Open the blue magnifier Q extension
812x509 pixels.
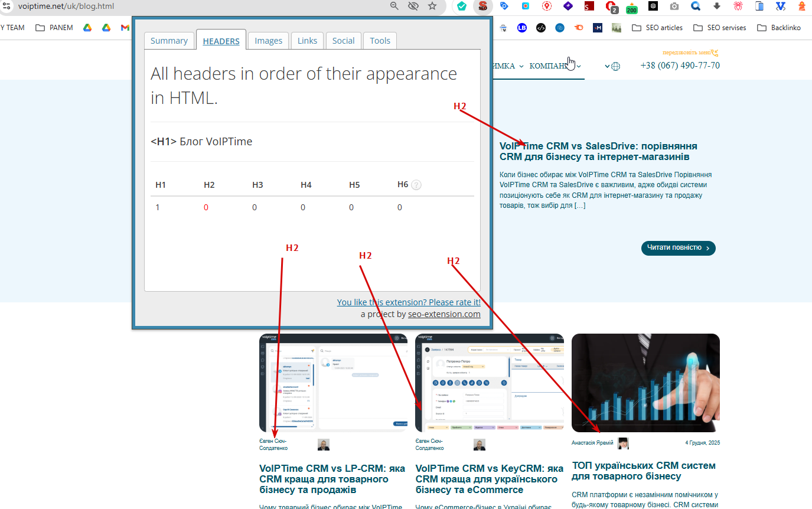(x=696, y=6)
